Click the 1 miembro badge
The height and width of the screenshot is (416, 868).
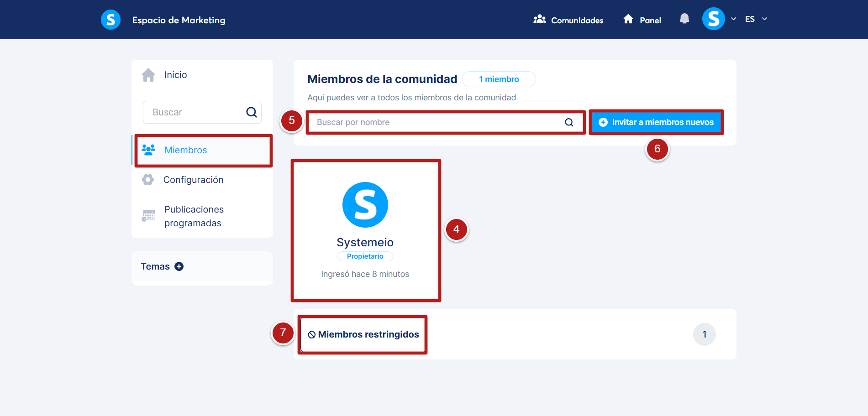click(499, 79)
